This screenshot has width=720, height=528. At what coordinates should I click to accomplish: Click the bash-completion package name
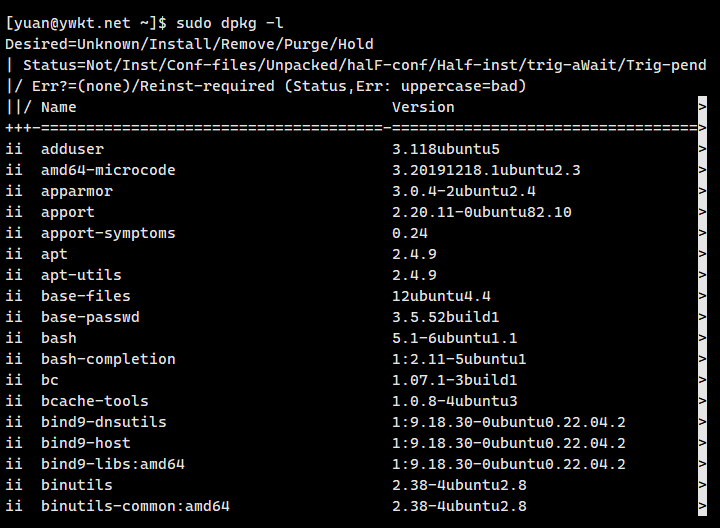(108, 359)
